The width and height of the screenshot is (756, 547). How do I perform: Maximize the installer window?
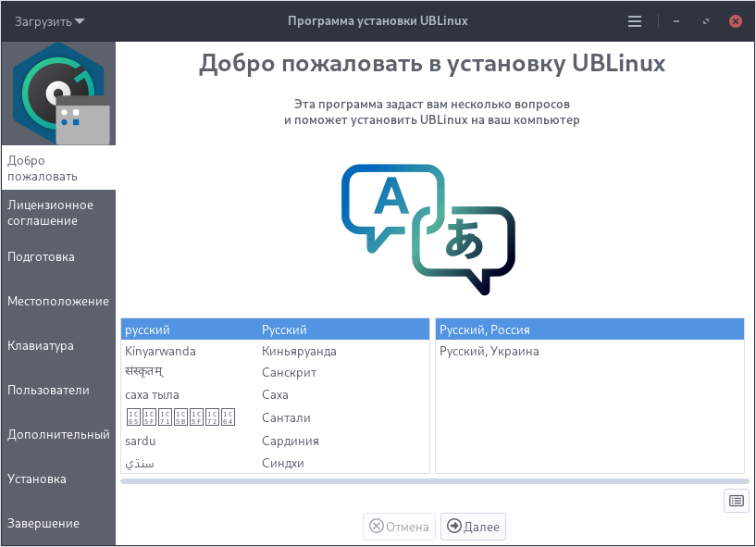pos(706,21)
